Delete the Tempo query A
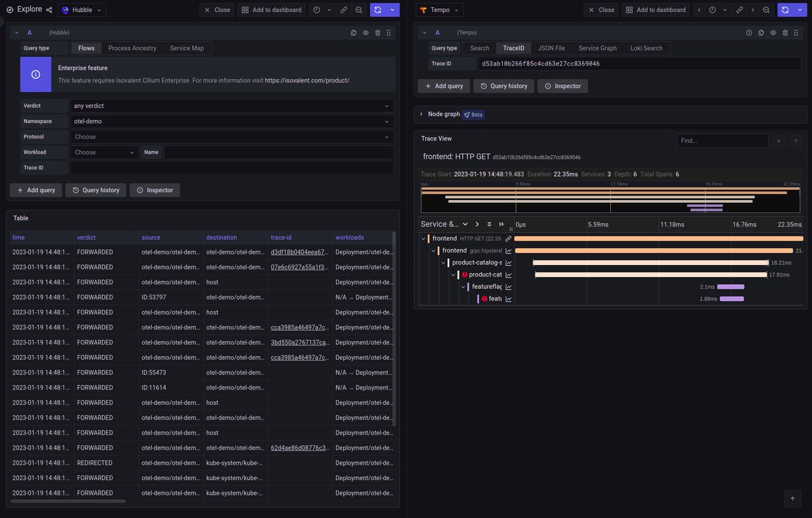 pyautogui.click(x=785, y=32)
